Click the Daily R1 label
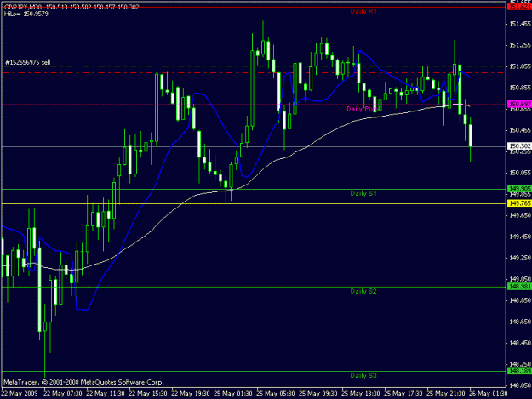 pyautogui.click(x=363, y=11)
